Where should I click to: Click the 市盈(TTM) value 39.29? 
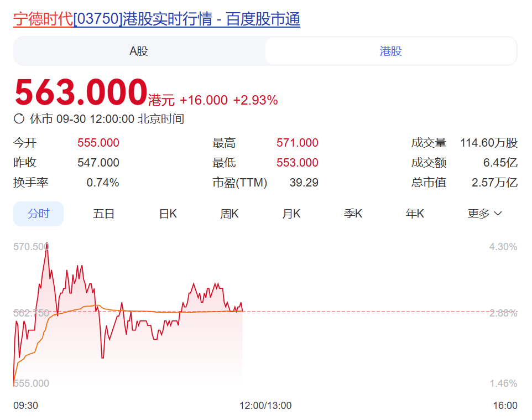[x=304, y=183]
